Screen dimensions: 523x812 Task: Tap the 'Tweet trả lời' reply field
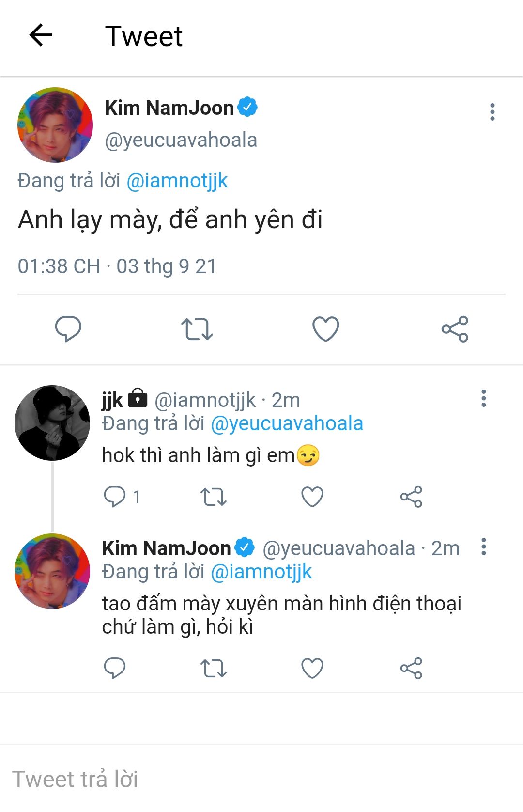[x=261, y=779]
